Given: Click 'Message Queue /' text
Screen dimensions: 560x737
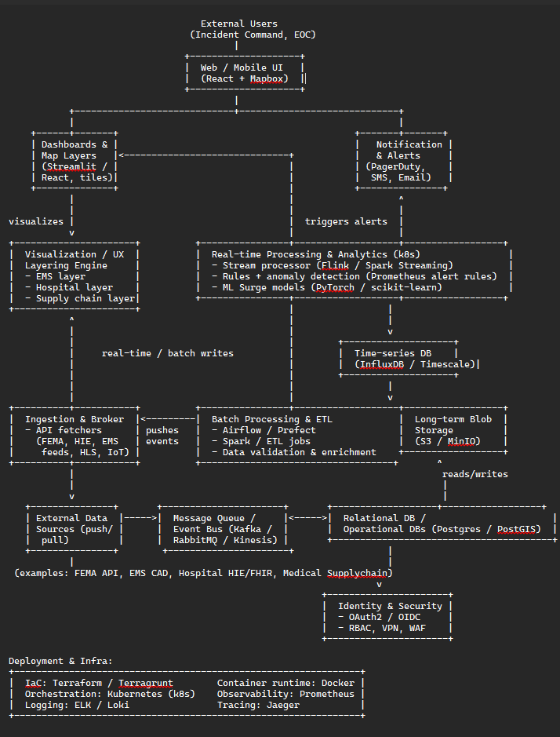Looking at the screenshot, I should pos(214,518).
